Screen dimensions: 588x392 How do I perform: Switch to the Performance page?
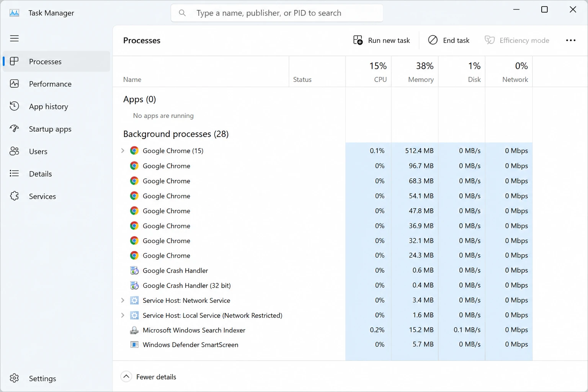(56, 84)
